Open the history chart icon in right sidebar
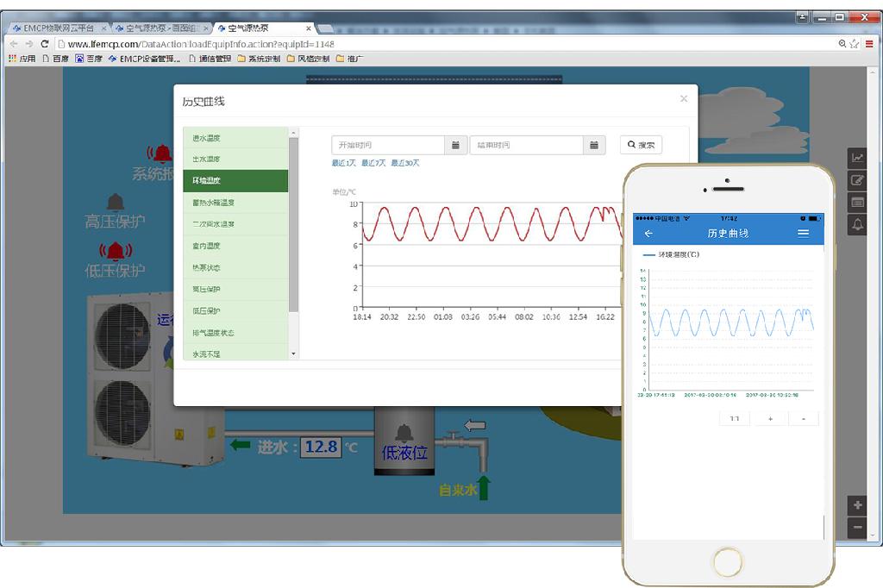 (x=857, y=158)
